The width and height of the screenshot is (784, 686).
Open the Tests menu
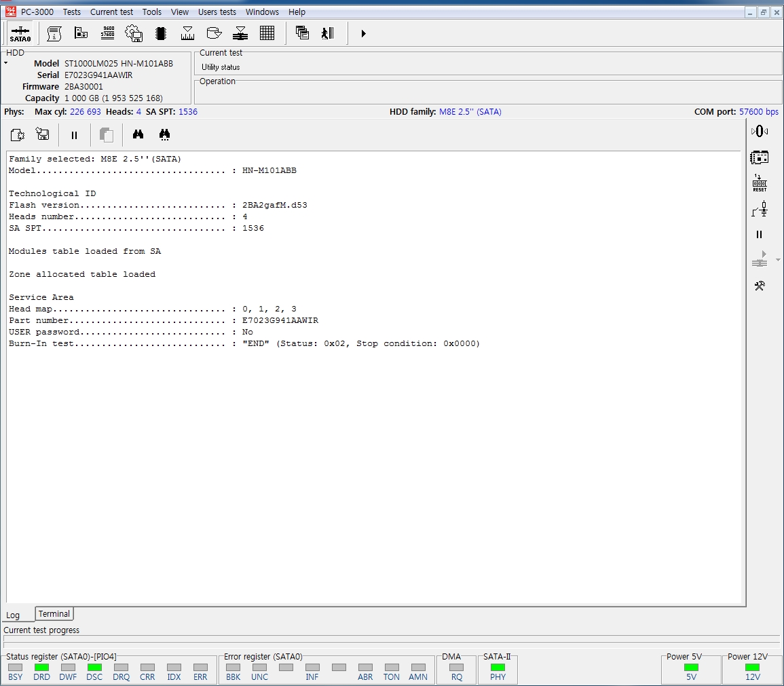pos(71,12)
